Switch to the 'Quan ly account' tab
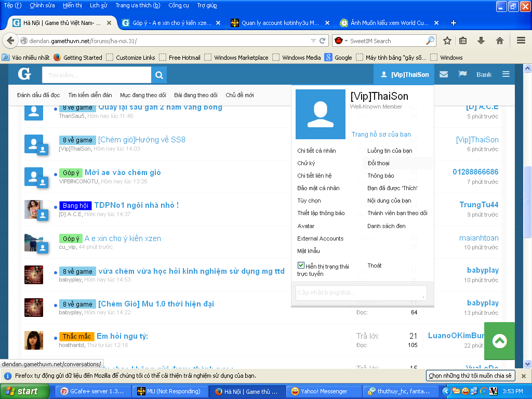The image size is (532, 399). (x=280, y=23)
